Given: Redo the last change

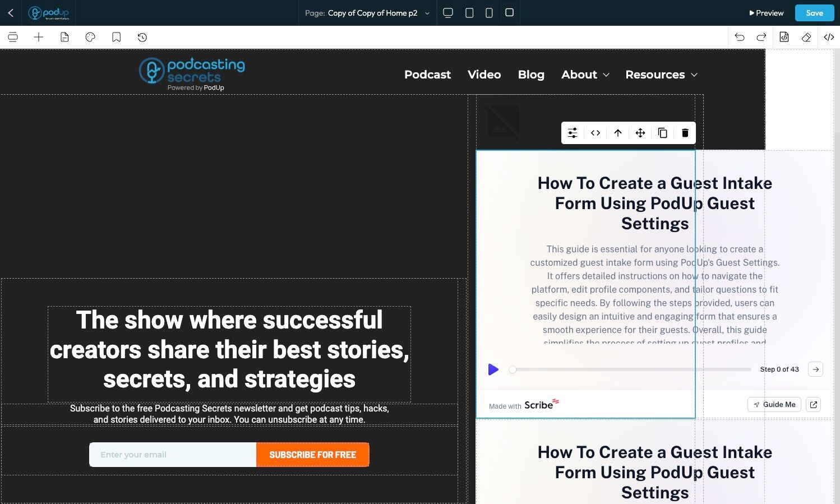Looking at the screenshot, I should point(761,38).
